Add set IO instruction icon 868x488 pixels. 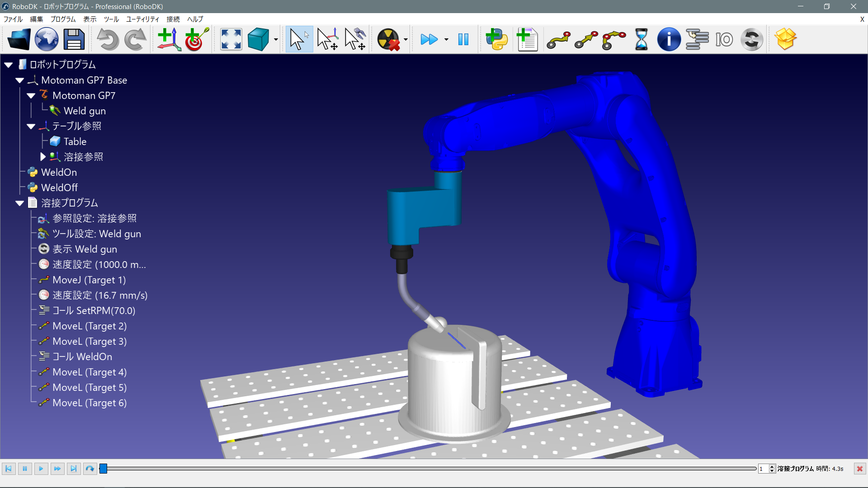724,39
